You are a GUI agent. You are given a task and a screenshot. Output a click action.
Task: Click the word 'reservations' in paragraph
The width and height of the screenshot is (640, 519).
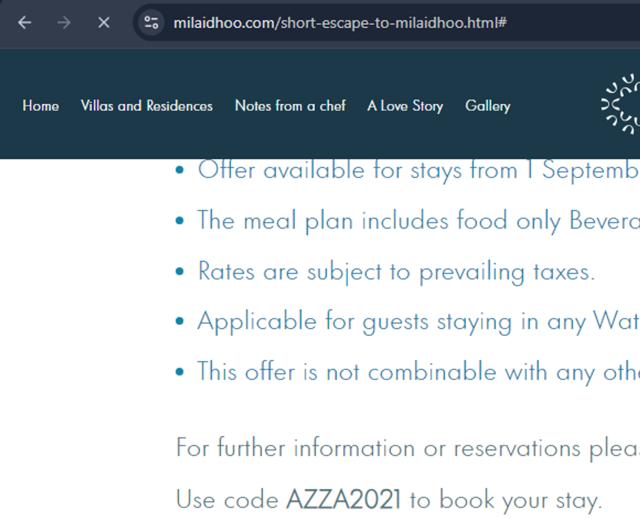[494, 447]
